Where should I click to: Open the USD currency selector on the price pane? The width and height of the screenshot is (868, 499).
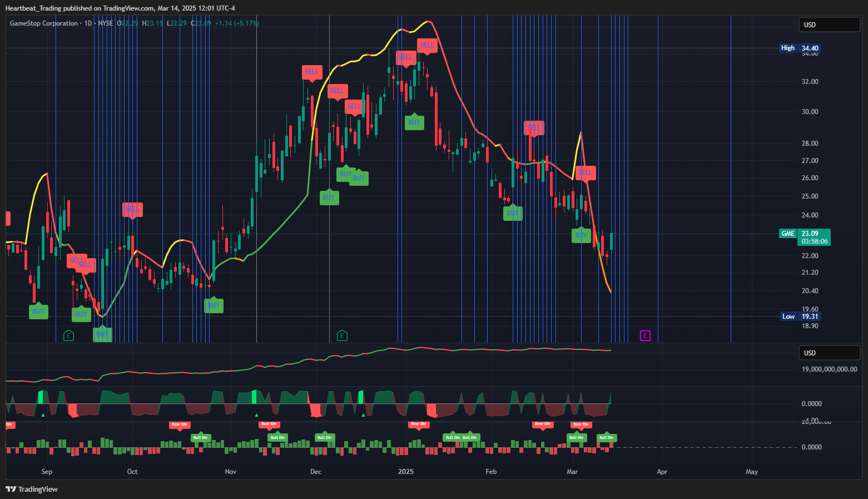830,24
